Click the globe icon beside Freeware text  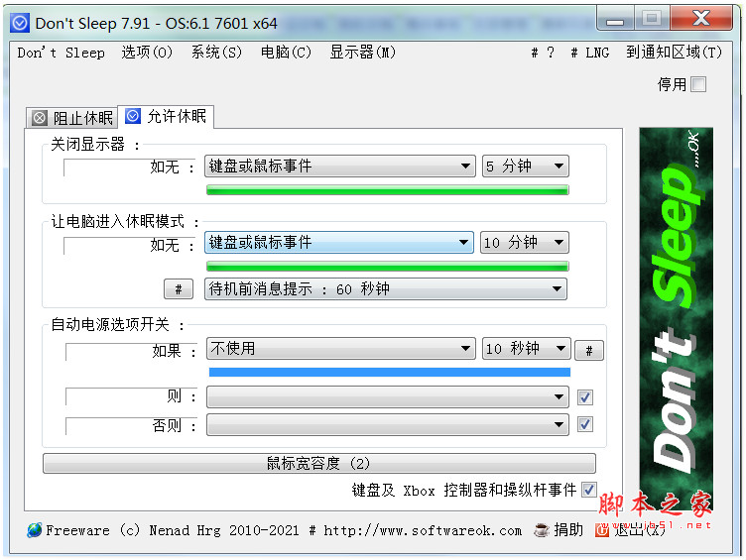35,529
